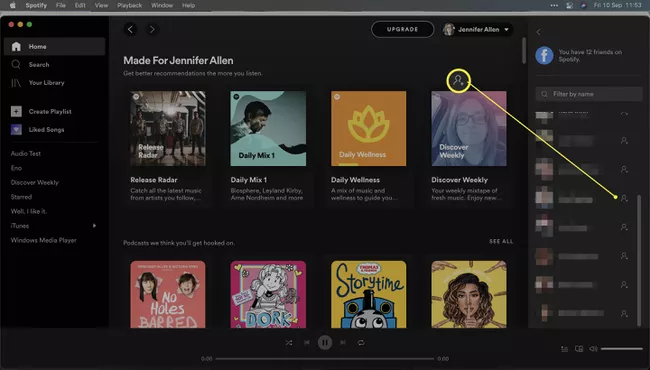This screenshot has width=650, height=370.
Task: Open the 'Well, I like it.' playlist
Action: (29, 211)
